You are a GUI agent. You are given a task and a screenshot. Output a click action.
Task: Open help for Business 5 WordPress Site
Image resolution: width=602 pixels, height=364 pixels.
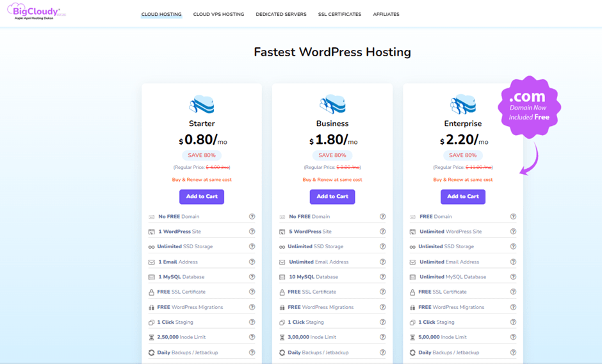click(x=382, y=232)
